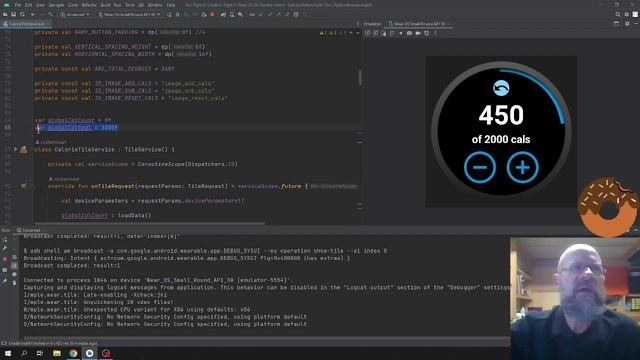Open the Edit menu
The width and height of the screenshot is (640, 360).
28,5
